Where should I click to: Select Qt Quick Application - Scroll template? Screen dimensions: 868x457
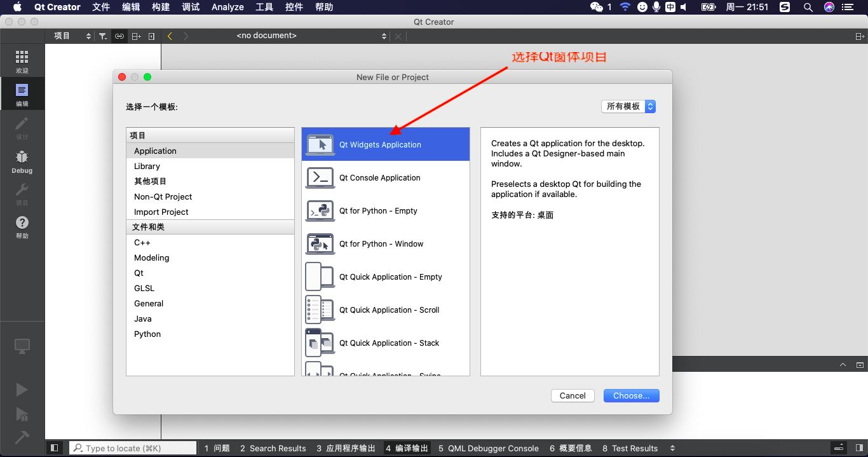(x=386, y=310)
